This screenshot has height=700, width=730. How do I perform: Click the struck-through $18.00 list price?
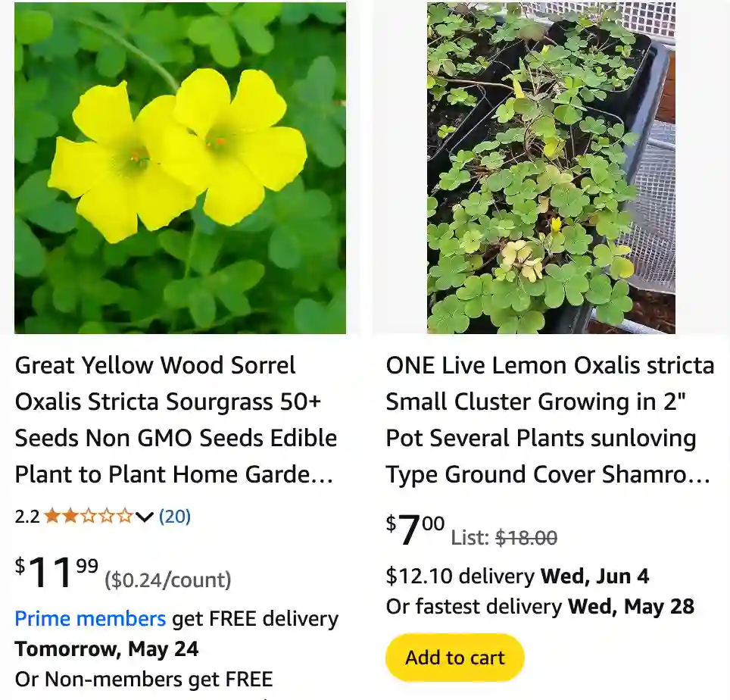pos(526,538)
